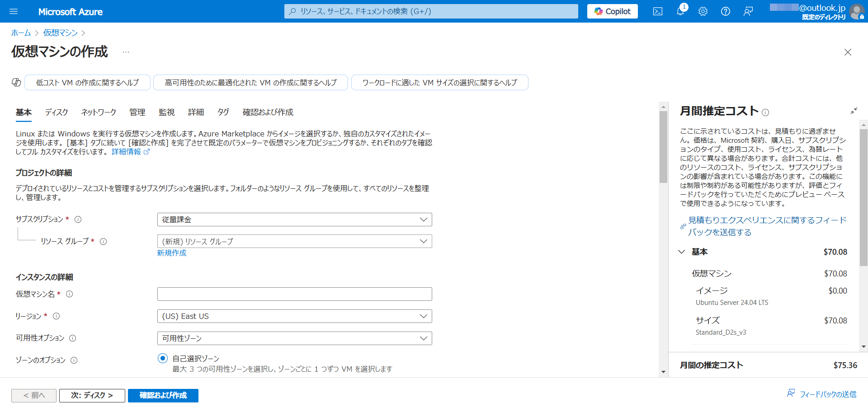This screenshot has height=416, width=868.
Task: Click the 新規作成 resource group link
Action: tap(171, 253)
